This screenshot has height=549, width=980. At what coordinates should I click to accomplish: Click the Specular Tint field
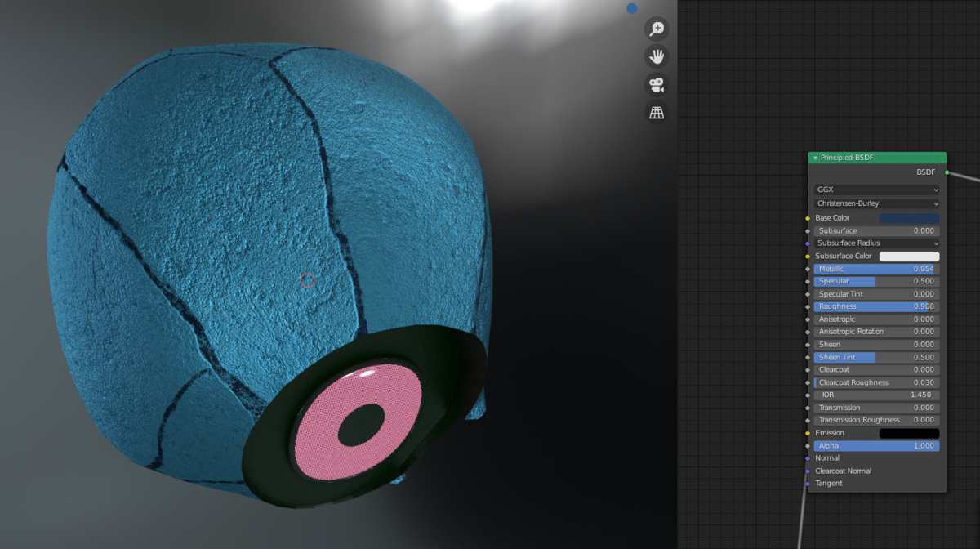pyautogui.click(x=877, y=294)
